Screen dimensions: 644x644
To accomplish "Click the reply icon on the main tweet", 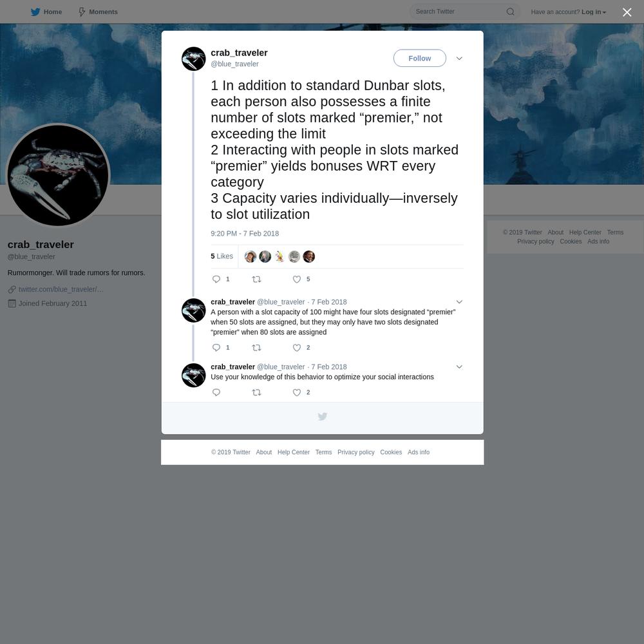I will [216, 279].
